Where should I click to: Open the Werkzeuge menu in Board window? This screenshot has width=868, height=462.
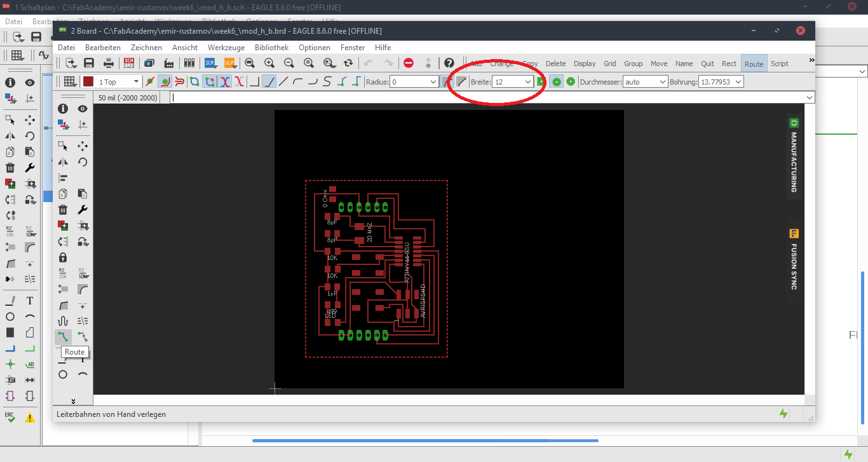[x=226, y=48]
